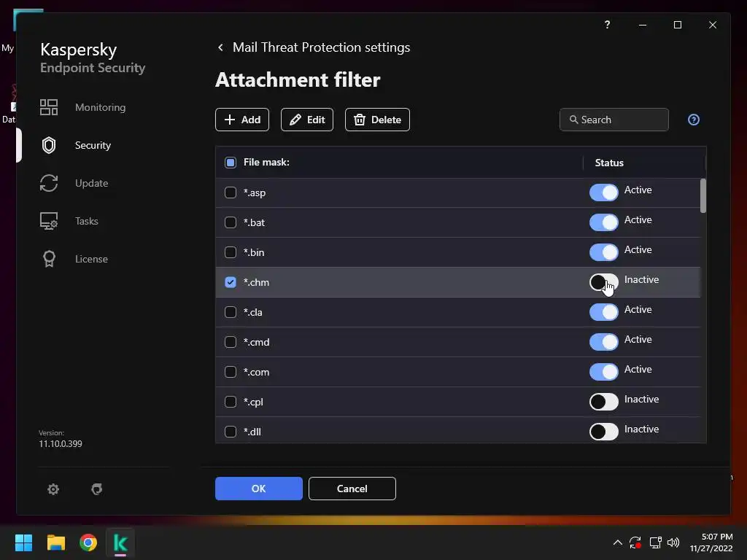Click the Search input field
747x560 pixels.
click(614, 120)
